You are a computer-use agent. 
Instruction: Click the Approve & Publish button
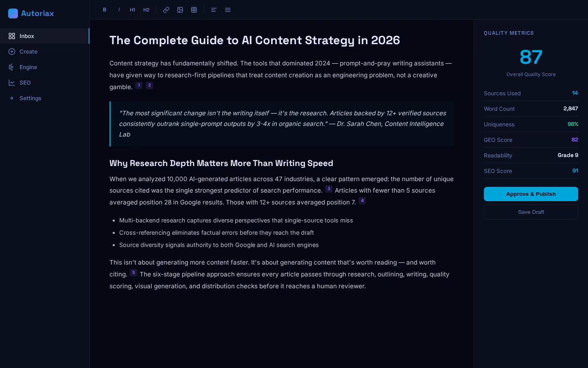coord(531,194)
